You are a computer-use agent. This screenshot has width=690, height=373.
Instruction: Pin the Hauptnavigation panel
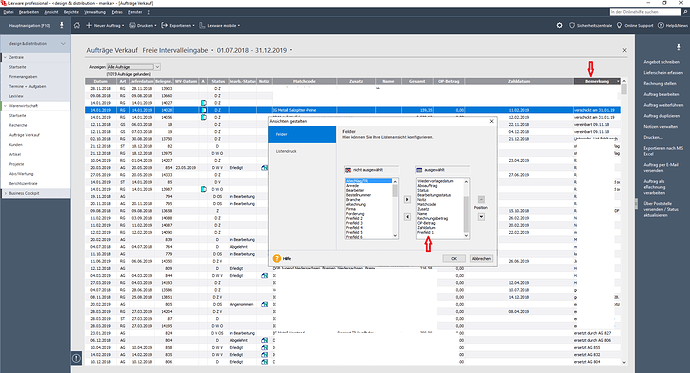(62, 26)
